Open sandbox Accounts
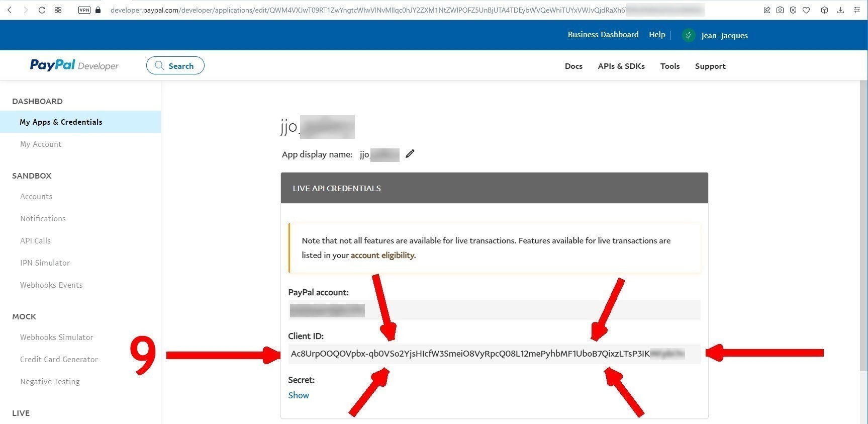 [36, 196]
